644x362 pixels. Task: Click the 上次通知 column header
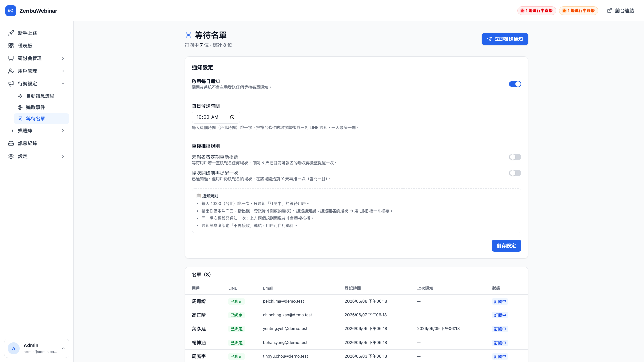pos(425,288)
